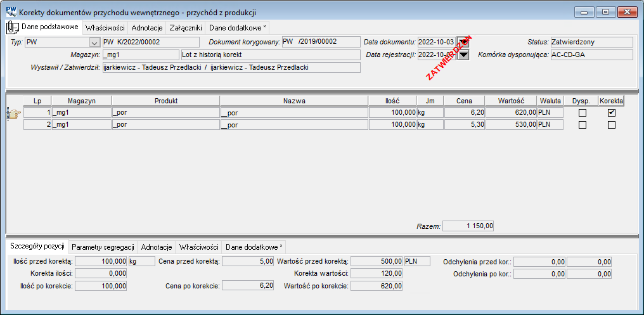The height and width of the screenshot is (315, 644).
Task: Click the Jm column header
Action: pos(430,101)
